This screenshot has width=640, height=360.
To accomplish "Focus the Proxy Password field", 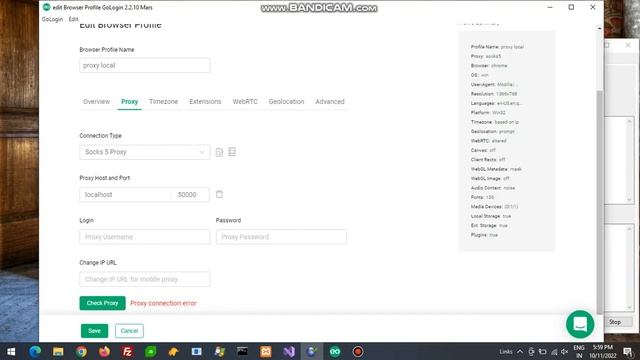I will click(x=281, y=237).
